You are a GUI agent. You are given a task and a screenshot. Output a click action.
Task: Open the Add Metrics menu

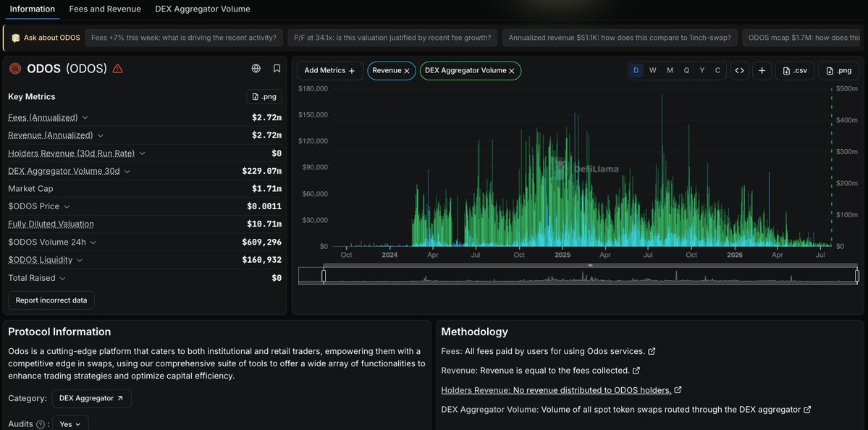point(330,71)
